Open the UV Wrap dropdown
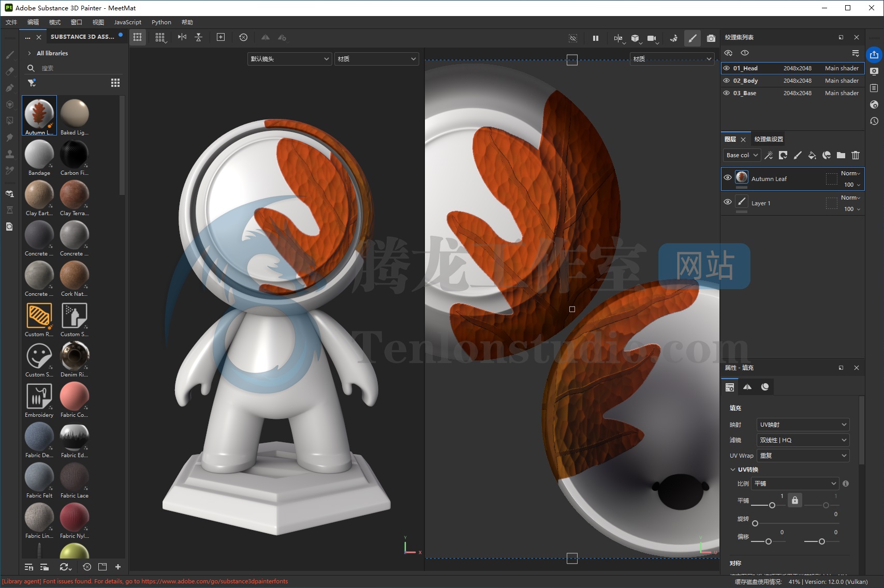Viewport: 884px width, 588px height. [803, 456]
